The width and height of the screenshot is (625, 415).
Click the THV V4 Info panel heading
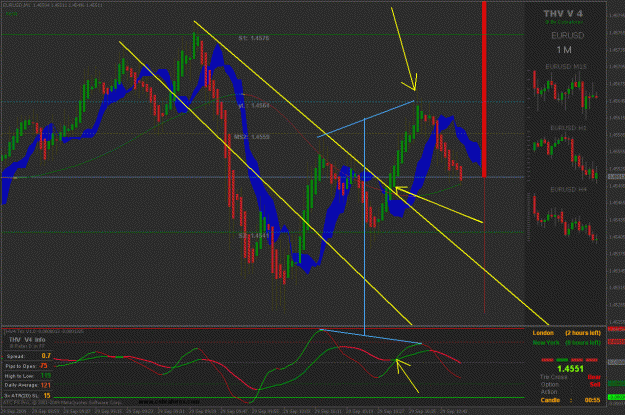pos(27,340)
